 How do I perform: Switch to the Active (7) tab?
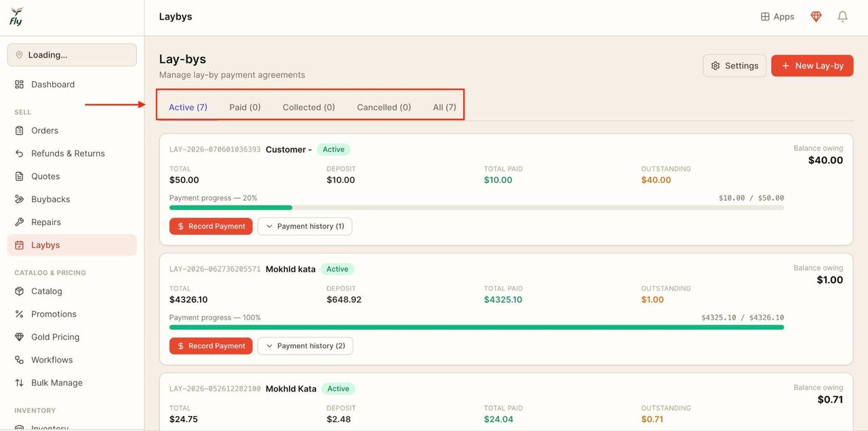coord(188,107)
